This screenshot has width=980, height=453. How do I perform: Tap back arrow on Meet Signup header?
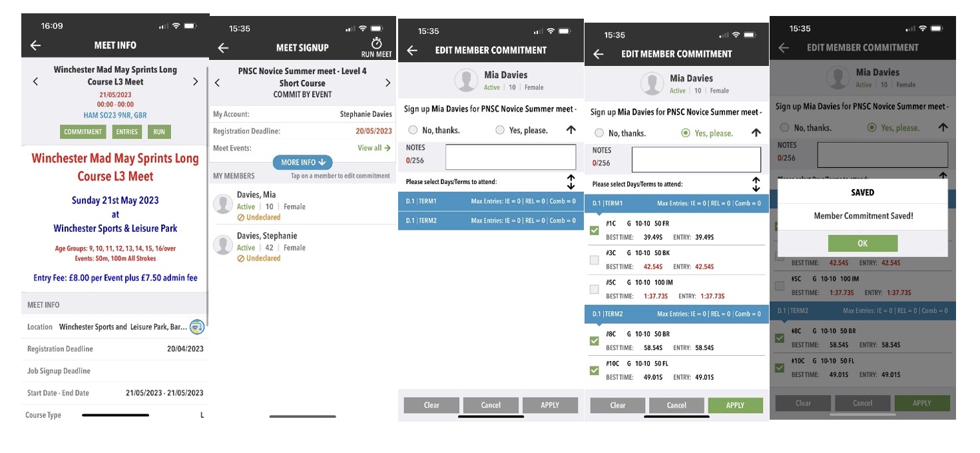pos(223,48)
